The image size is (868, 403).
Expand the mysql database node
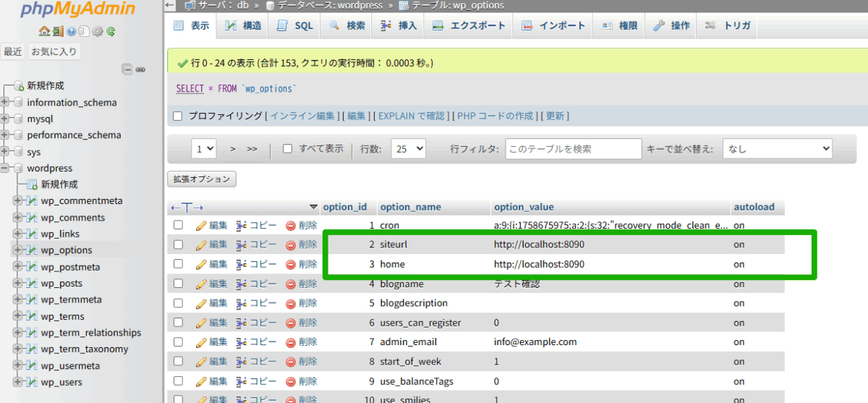point(5,119)
